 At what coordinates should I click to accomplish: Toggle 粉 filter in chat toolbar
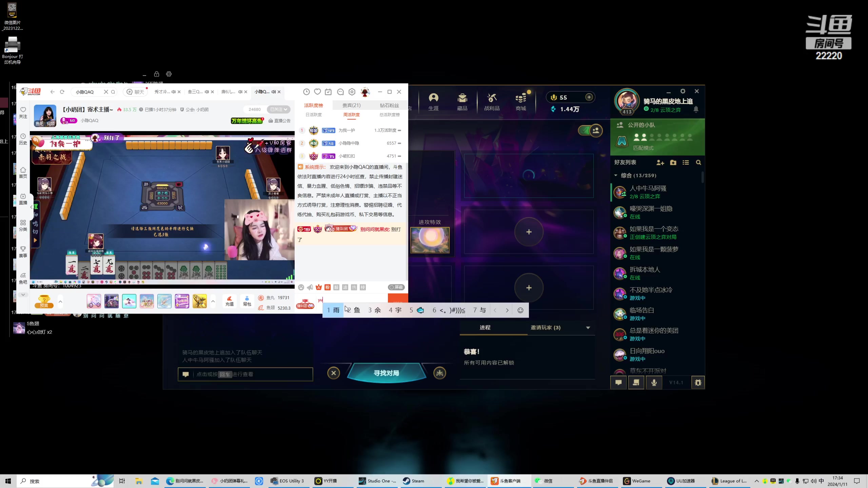pyautogui.click(x=328, y=287)
